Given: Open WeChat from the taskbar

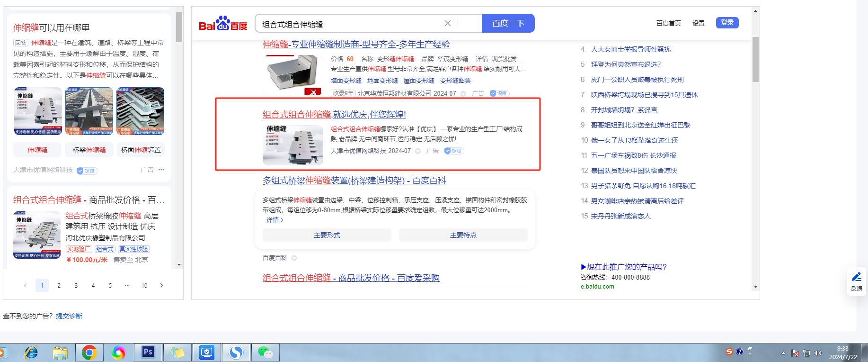Looking at the screenshot, I should (x=265, y=353).
